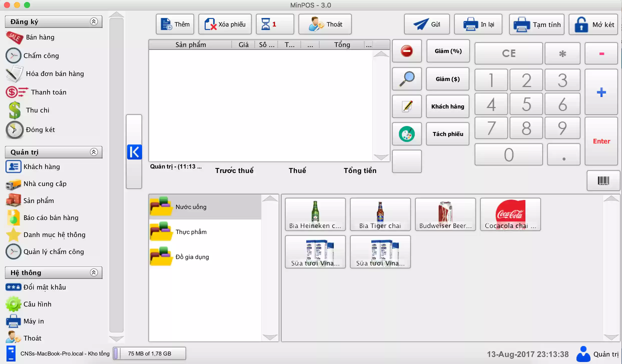Add the Cocacola chai product thumbnail
Screen dimensions: 622x364
(x=510, y=214)
